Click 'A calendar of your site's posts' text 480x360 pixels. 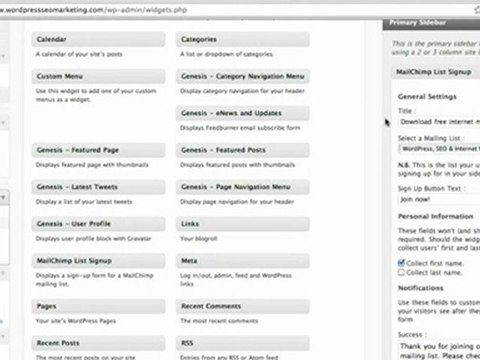(79, 54)
